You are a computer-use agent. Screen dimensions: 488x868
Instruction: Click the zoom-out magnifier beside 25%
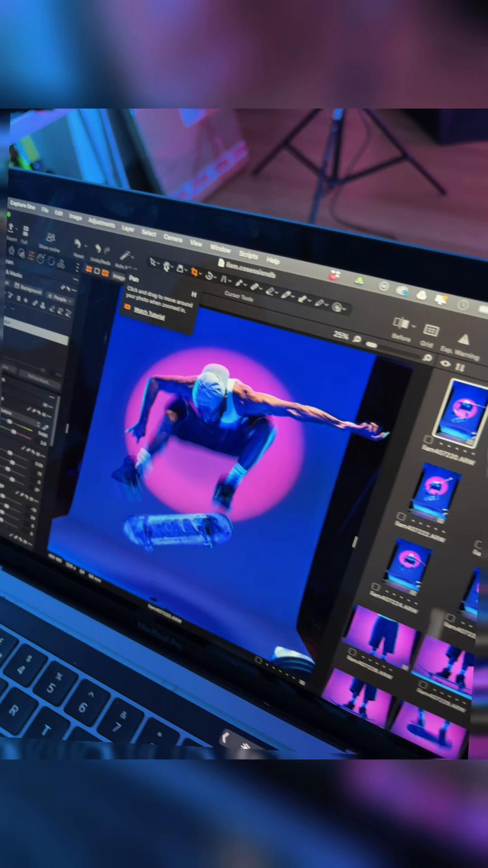click(x=357, y=339)
